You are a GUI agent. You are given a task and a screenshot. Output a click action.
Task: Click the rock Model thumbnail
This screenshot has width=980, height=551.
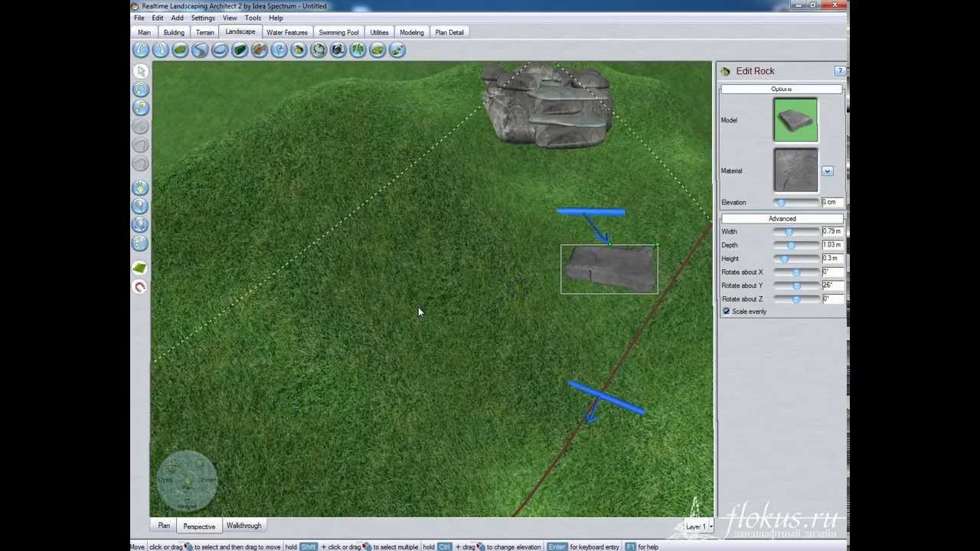(795, 120)
